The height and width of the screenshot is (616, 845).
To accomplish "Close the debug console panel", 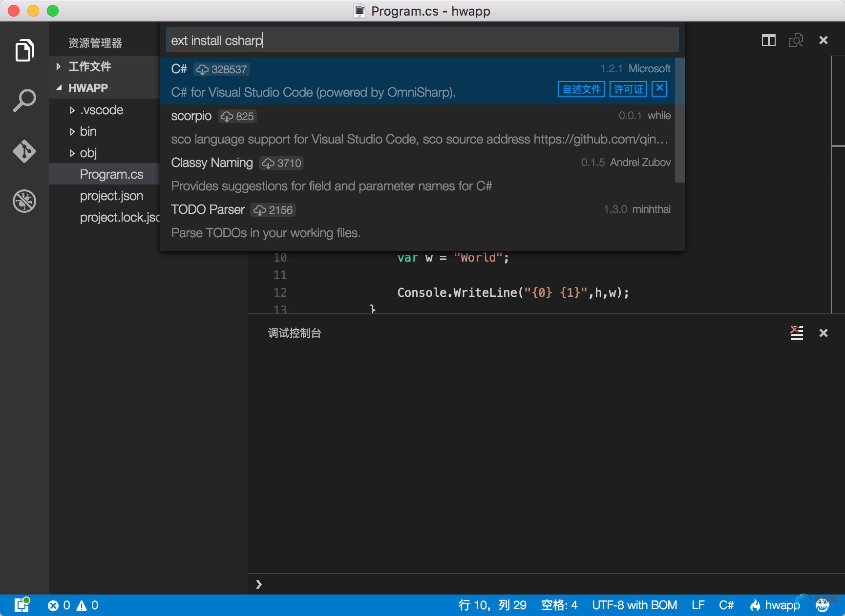I will pyautogui.click(x=824, y=333).
